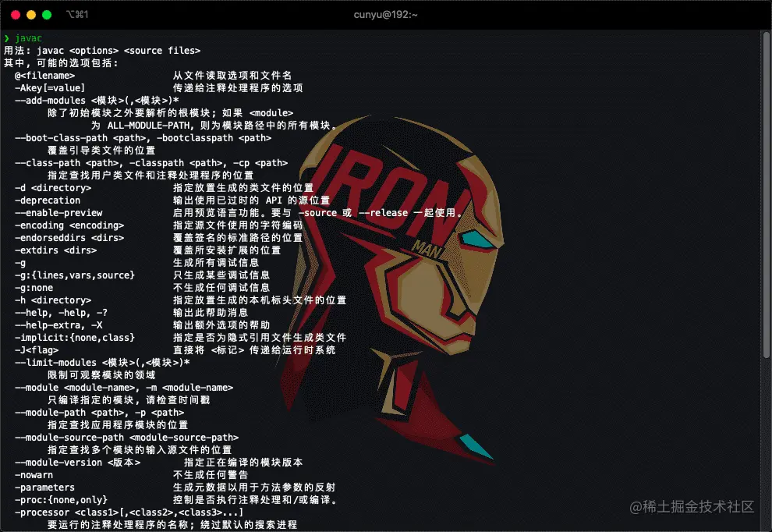This screenshot has width=772, height=532.
Task: Click the '--enable-preview' option
Action: coord(58,213)
